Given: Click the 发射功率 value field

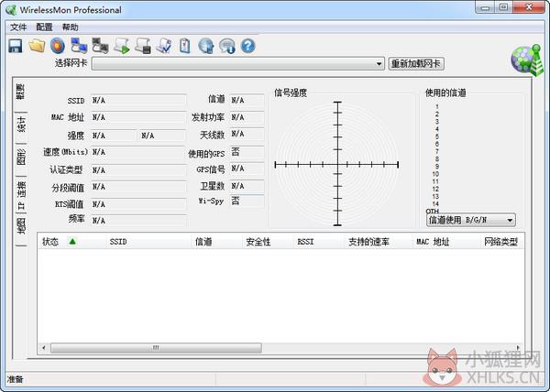Looking at the screenshot, I should (247, 117).
